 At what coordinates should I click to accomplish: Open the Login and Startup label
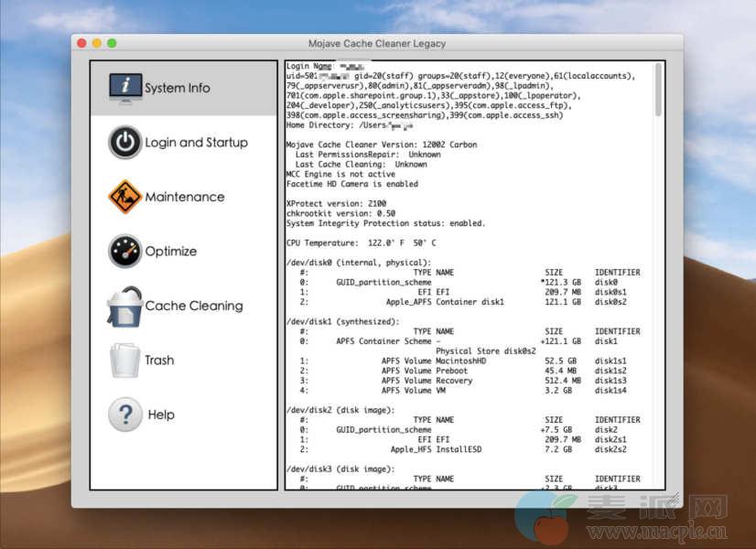point(196,143)
